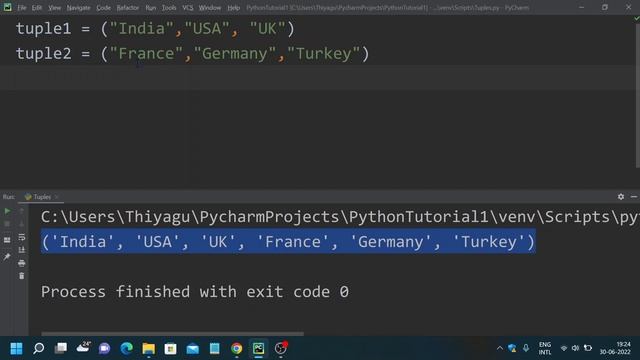Click the PyCharm logo in title bar
Screen dimensions: 640x360
(x=7, y=7)
